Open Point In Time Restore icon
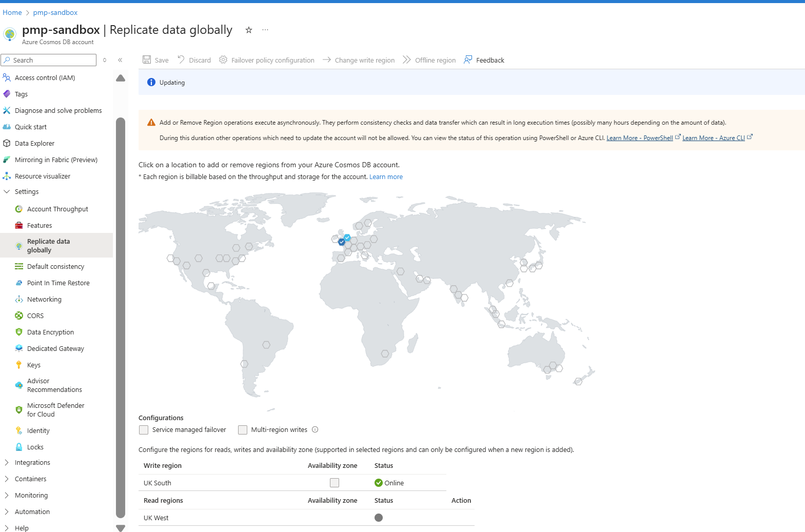Screen dimensions: 805x532 (x=19, y=283)
